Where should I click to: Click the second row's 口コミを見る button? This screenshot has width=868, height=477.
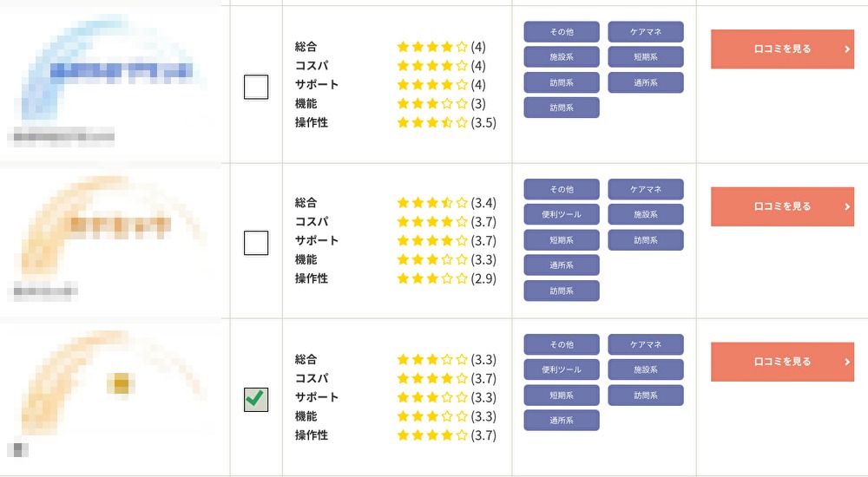click(x=782, y=206)
